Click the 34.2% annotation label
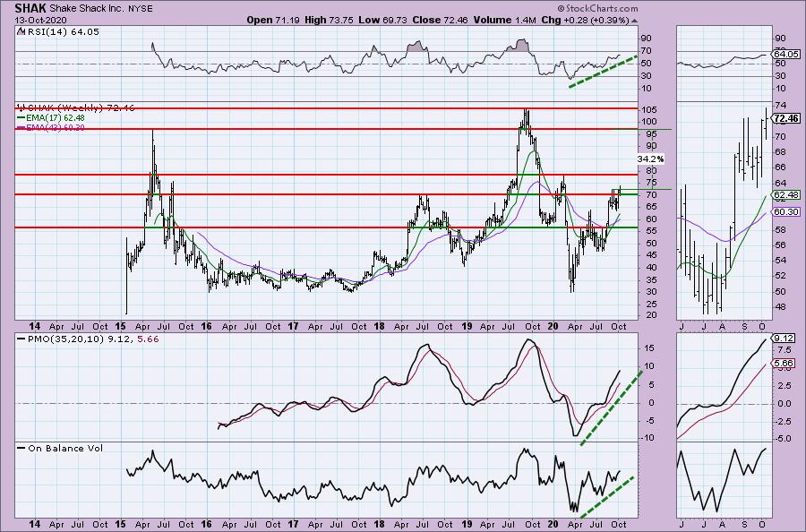This screenshot has height=532, width=806. pos(650,159)
